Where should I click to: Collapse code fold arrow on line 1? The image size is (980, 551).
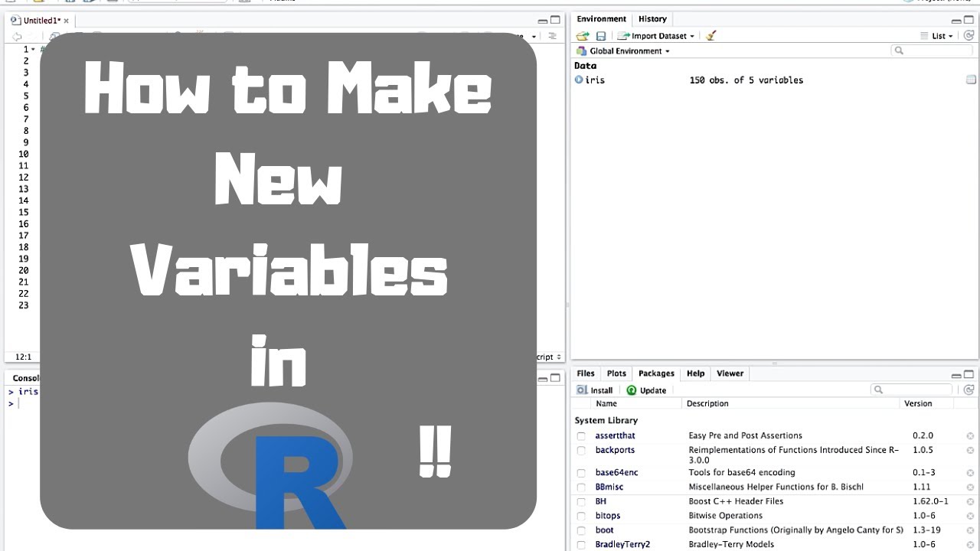(33, 49)
